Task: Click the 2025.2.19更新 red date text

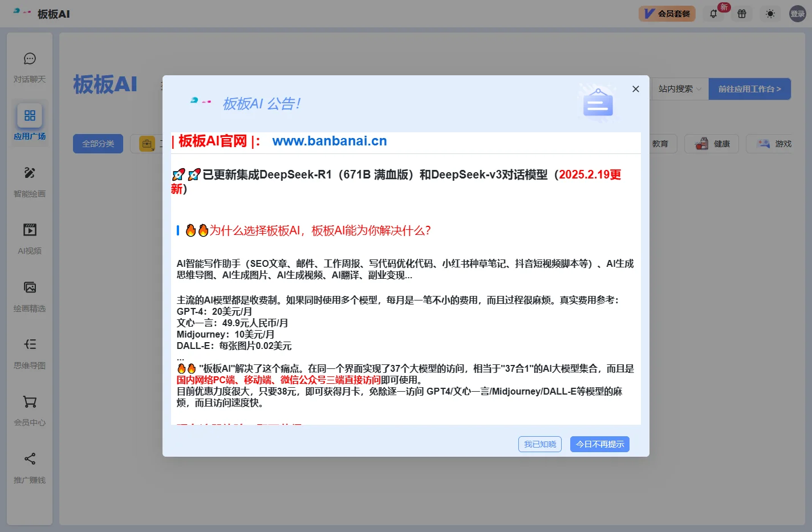Action: 590,174
